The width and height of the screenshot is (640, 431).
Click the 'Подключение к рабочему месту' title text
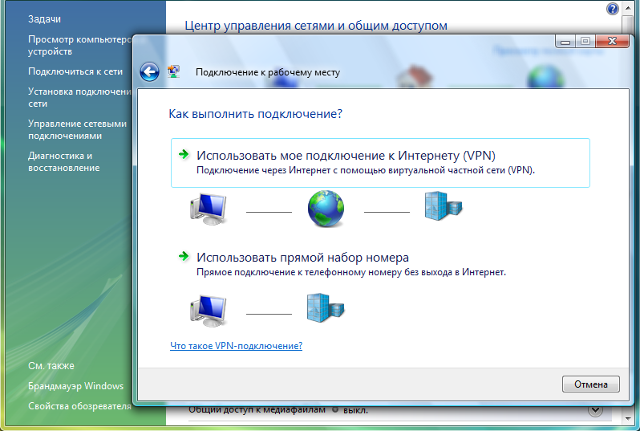click(x=267, y=72)
